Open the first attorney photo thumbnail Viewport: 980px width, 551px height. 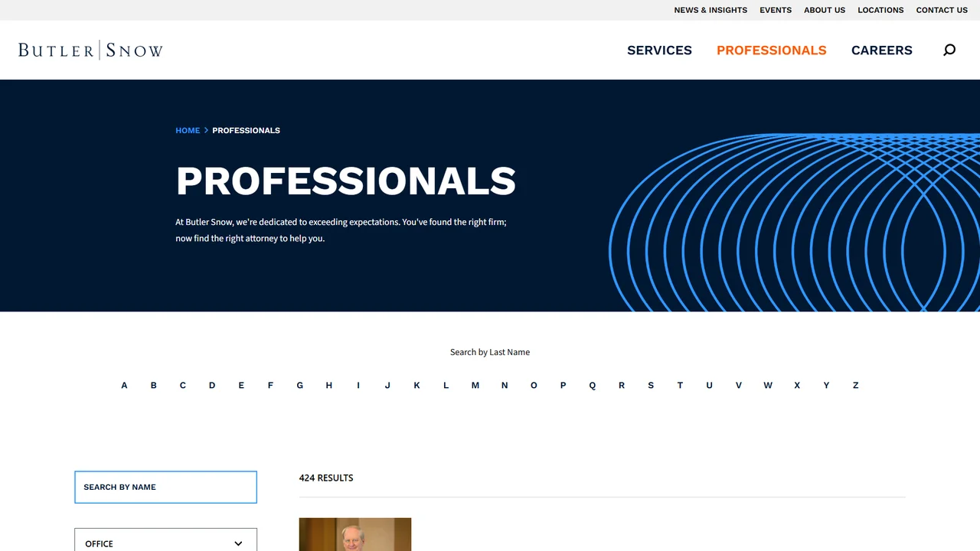(x=355, y=534)
